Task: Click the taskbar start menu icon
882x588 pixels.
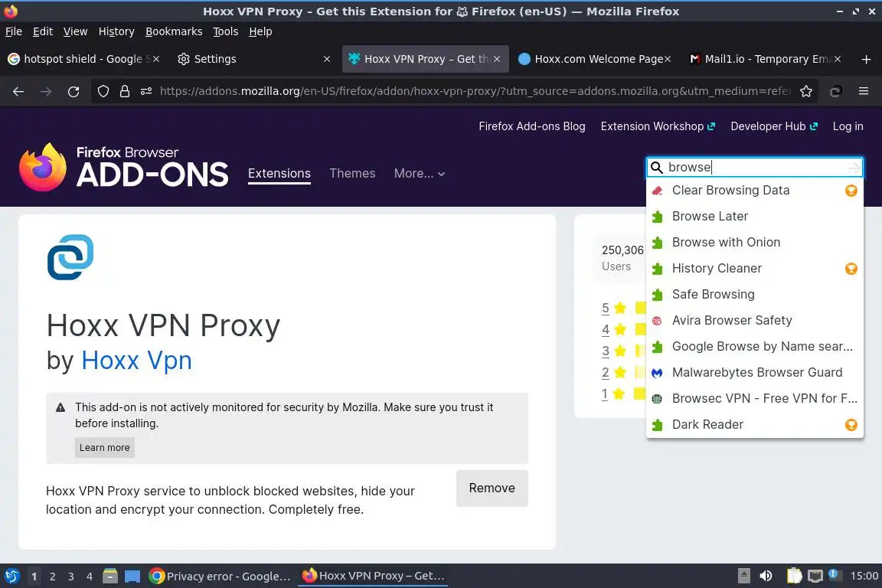Action: pyautogui.click(x=11, y=576)
